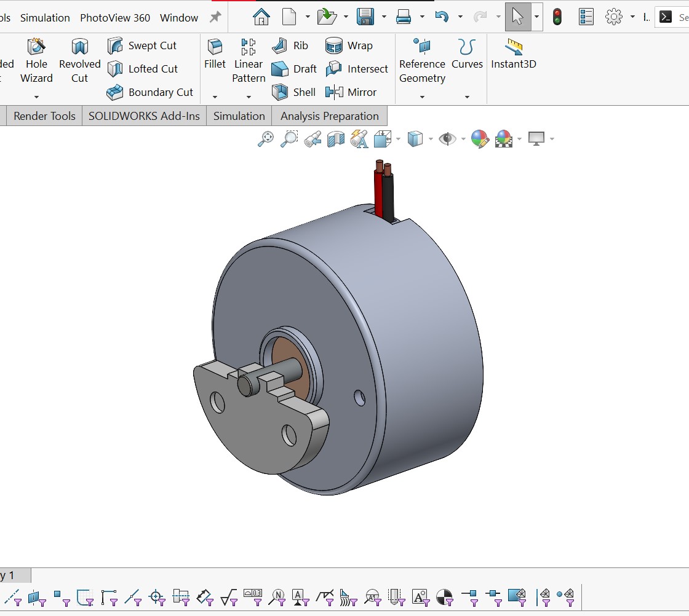The width and height of the screenshot is (689, 616).
Task: Pin the menu bar with pushpin
Action: click(x=215, y=17)
